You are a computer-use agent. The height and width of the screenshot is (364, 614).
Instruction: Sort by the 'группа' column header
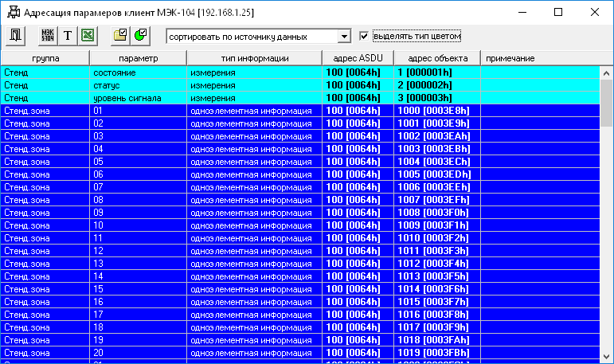(45, 59)
